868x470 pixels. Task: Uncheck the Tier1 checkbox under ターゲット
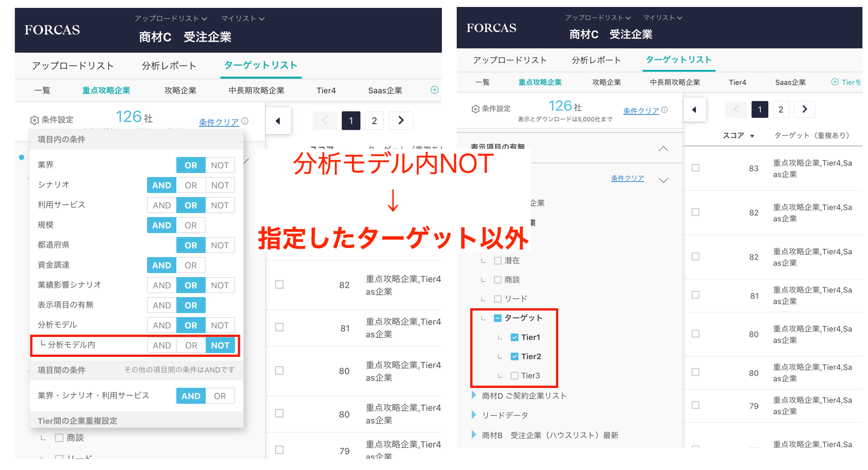point(514,337)
